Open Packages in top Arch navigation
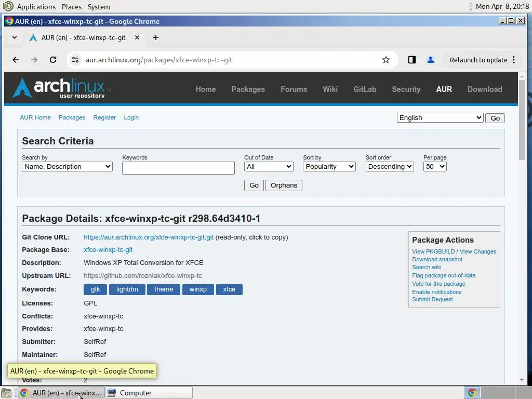This screenshot has height=399, width=532. pos(248,89)
